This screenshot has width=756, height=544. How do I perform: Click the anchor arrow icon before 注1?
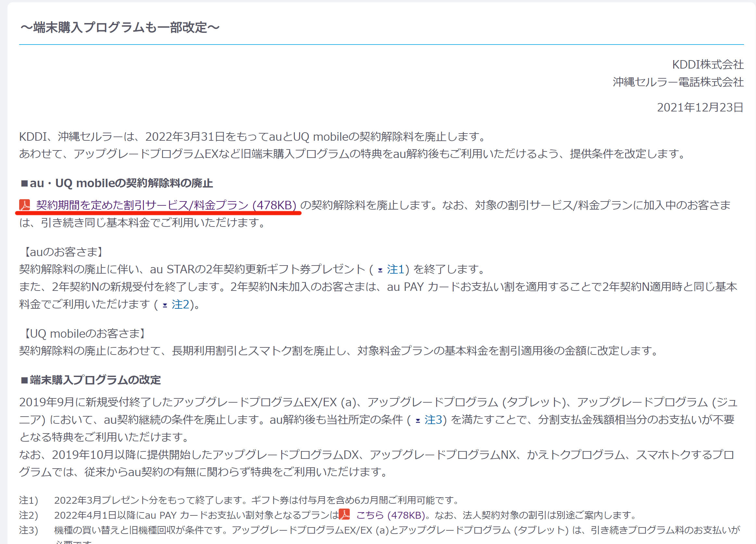[x=380, y=270]
